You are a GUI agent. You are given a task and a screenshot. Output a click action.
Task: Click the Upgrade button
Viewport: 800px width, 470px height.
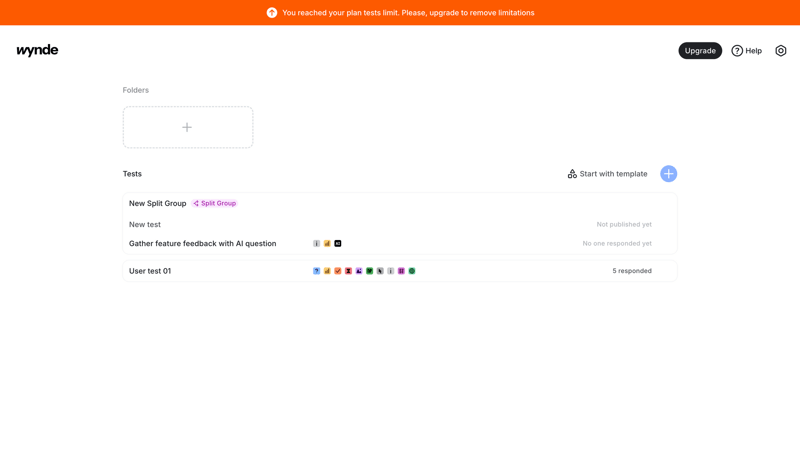pyautogui.click(x=699, y=51)
